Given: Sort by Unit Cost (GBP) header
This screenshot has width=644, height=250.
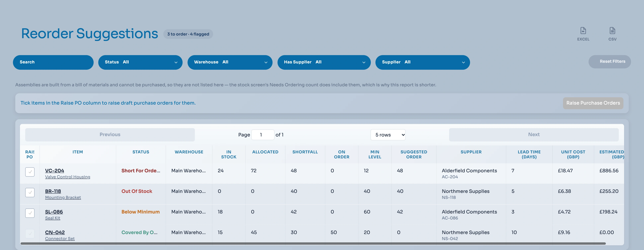Looking at the screenshot, I should click(573, 155).
